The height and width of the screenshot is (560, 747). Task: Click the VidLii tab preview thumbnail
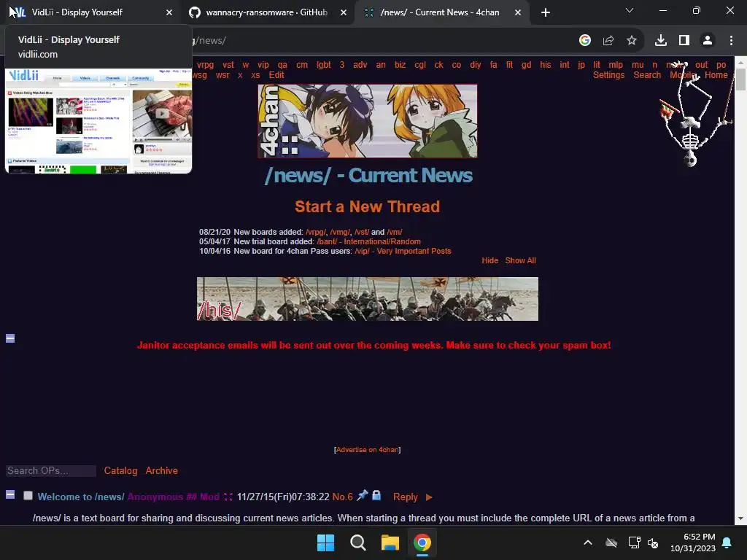pos(98,121)
